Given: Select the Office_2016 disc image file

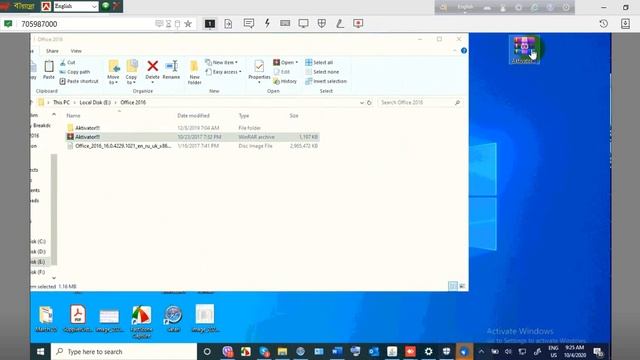Looking at the screenshot, I should click(x=192, y=146).
